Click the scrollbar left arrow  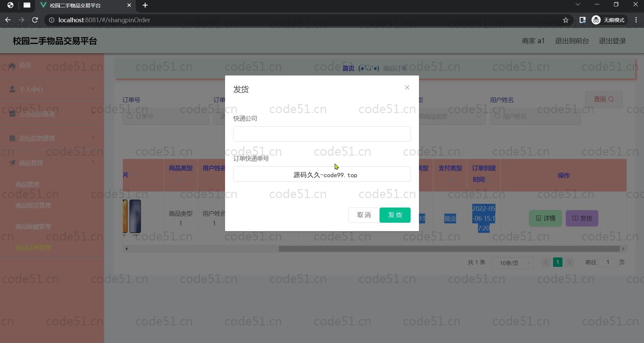(x=126, y=249)
